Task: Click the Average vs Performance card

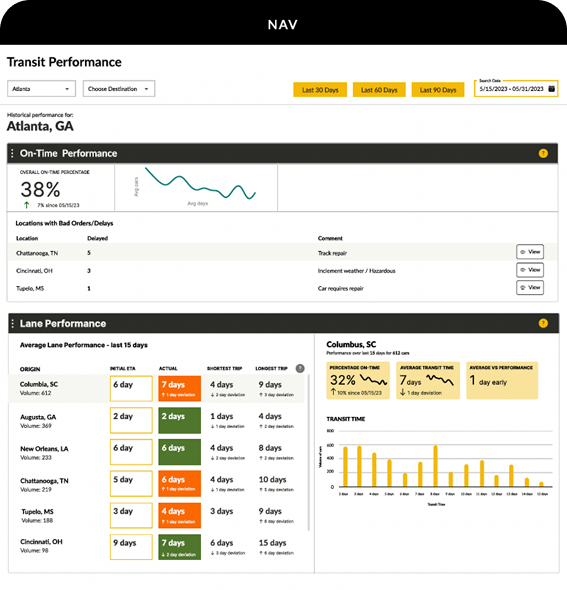Action: click(502, 380)
